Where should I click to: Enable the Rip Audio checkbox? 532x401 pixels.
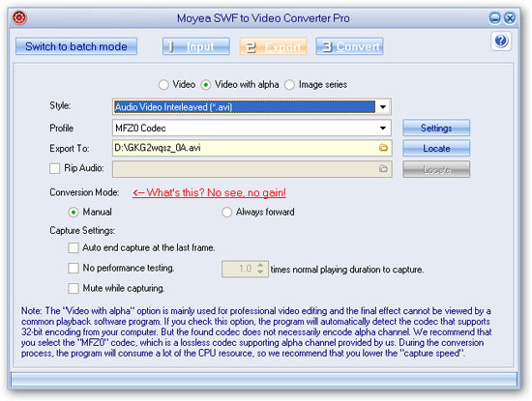[54, 168]
